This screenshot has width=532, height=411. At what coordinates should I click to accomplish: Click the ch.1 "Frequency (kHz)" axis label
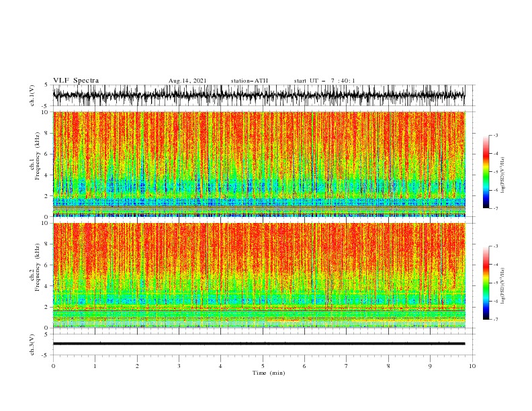pyautogui.click(x=37, y=156)
